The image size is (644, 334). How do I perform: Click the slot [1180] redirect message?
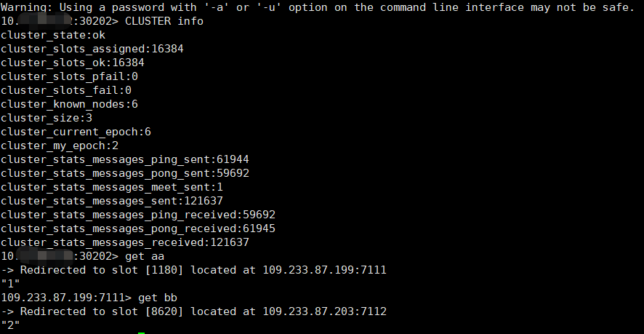pyautogui.click(x=194, y=270)
